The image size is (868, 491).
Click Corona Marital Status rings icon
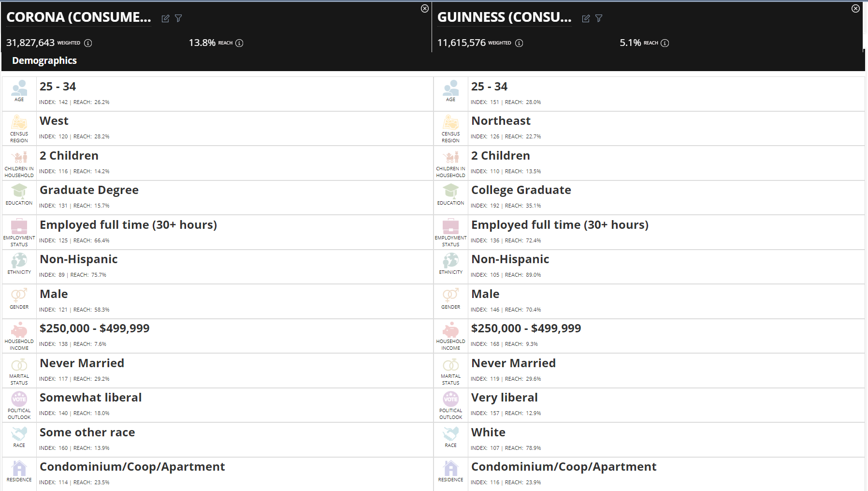coord(19,365)
